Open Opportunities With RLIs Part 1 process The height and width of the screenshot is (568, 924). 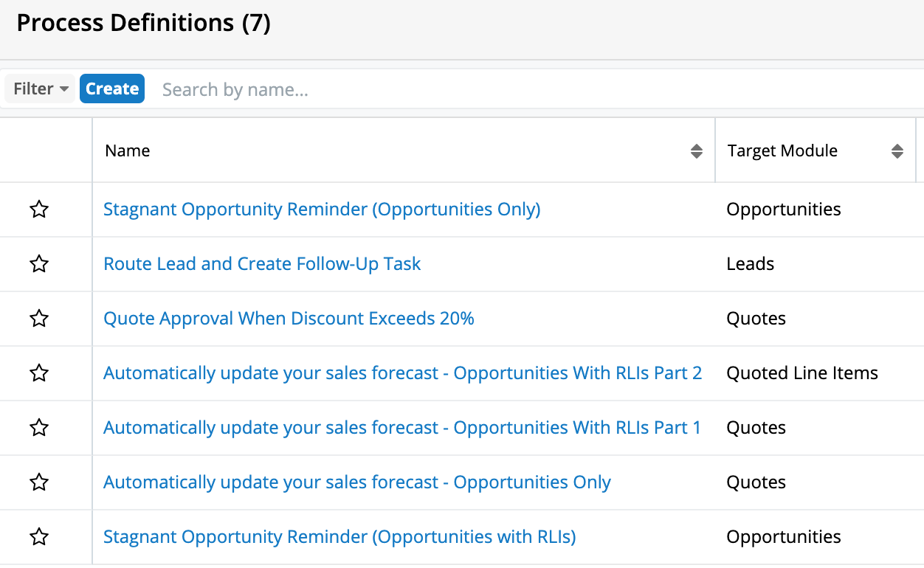(402, 428)
